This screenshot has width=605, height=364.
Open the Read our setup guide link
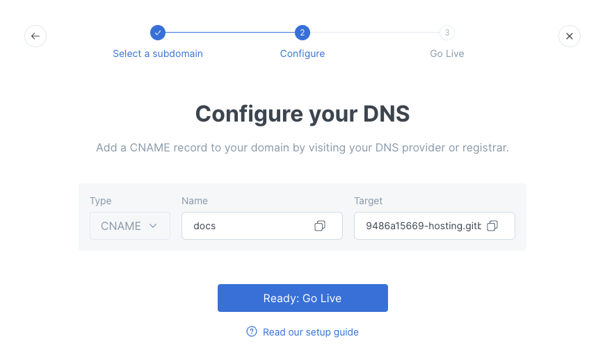(310, 332)
